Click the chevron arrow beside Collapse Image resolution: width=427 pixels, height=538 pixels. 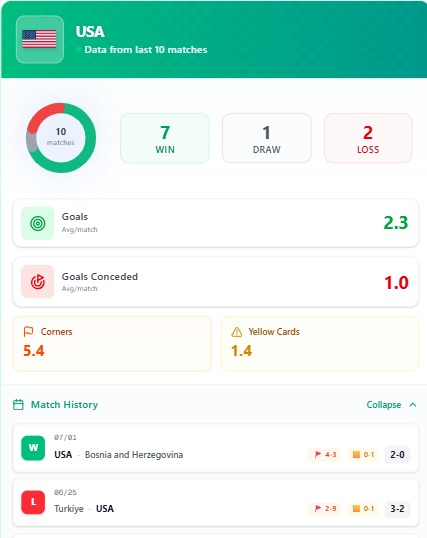point(413,405)
